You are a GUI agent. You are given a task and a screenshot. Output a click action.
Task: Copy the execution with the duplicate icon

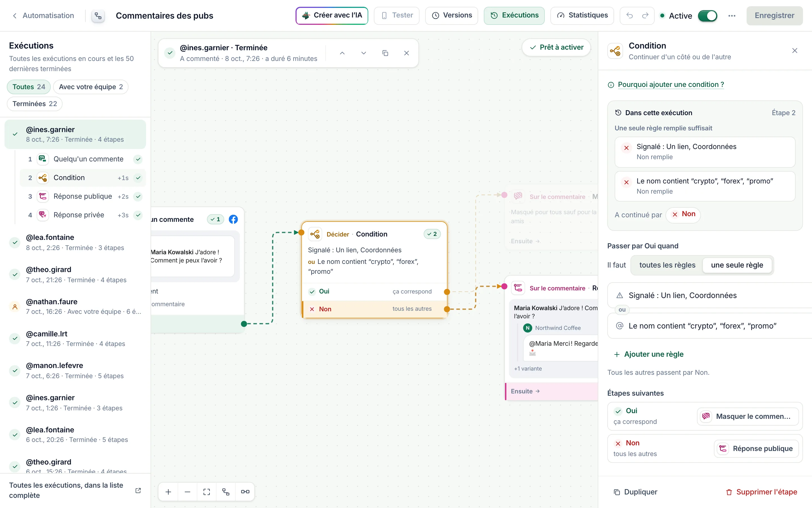click(385, 53)
